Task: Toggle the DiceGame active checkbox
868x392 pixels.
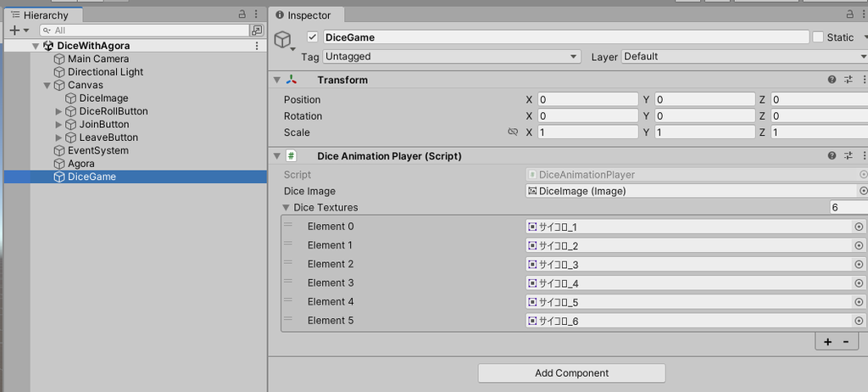Action: (313, 37)
